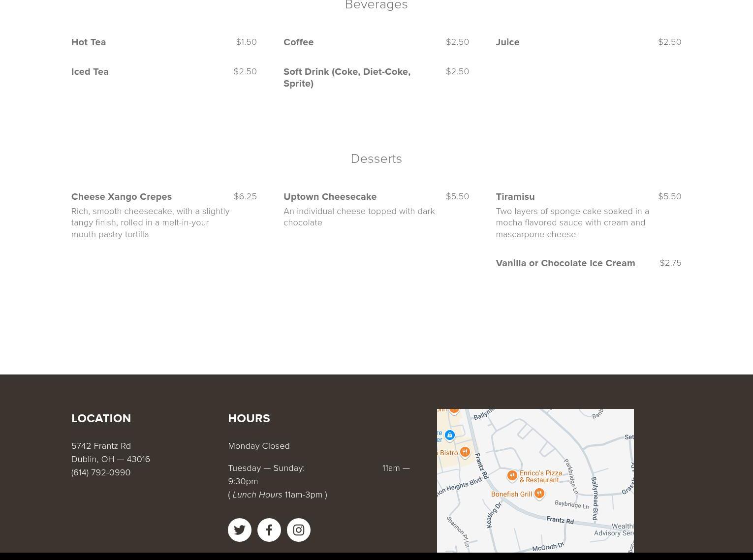Click the Soft Drink menu item
753x560 pixels.
point(347,78)
